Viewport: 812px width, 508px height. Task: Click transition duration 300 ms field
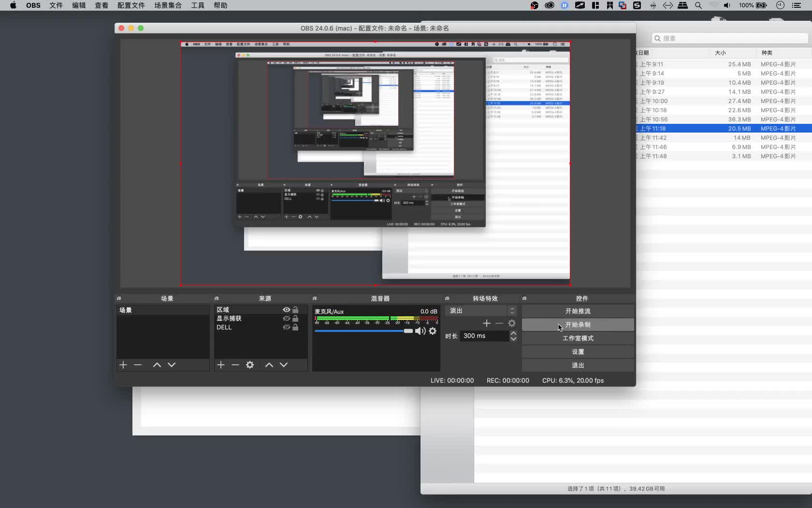click(x=484, y=336)
